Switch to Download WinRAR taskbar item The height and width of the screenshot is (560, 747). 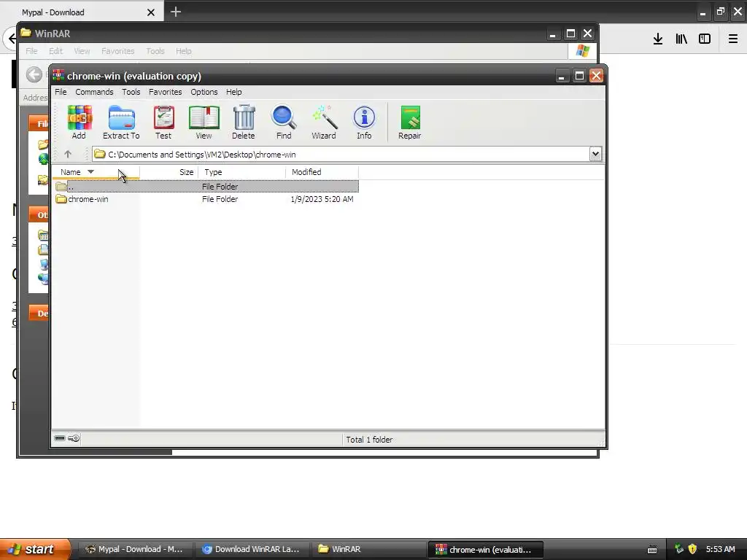click(252, 549)
